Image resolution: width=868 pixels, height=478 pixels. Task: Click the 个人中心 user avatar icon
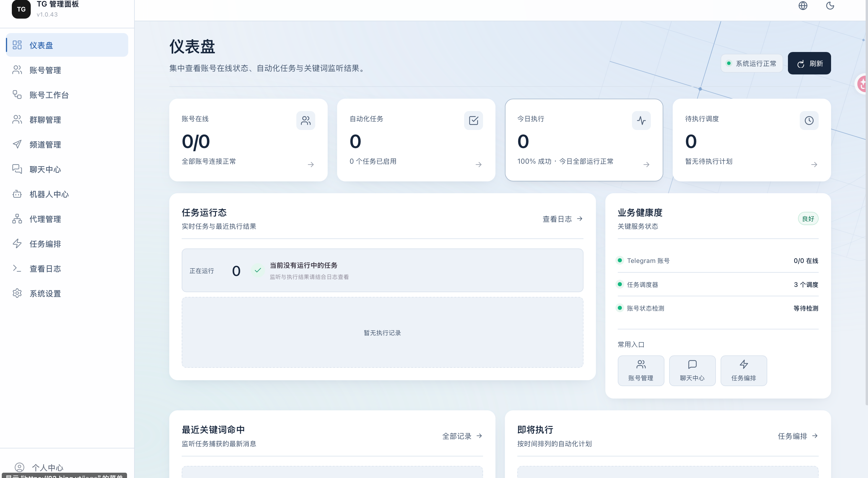[x=19, y=467]
